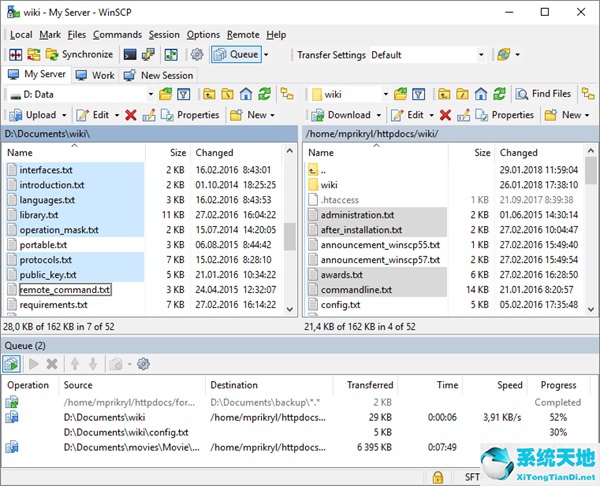600x486 pixels.
Task: Rename selected remote file icon
Action: (463, 115)
